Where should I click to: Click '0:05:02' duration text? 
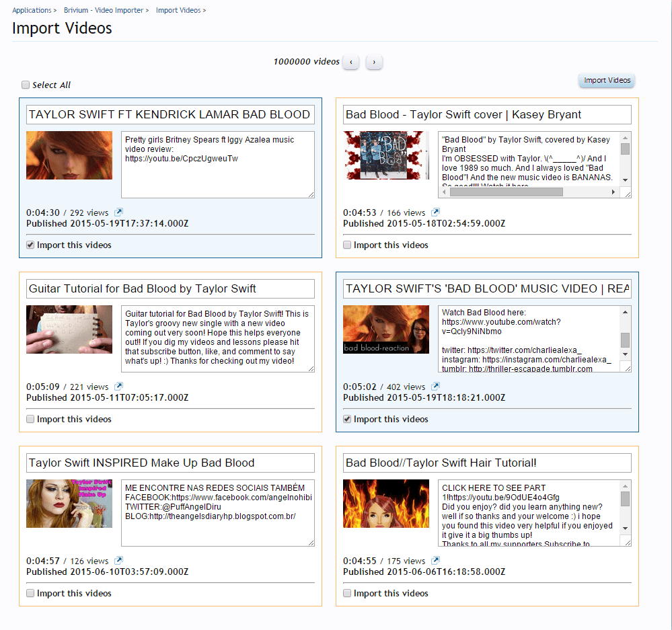[360, 387]
